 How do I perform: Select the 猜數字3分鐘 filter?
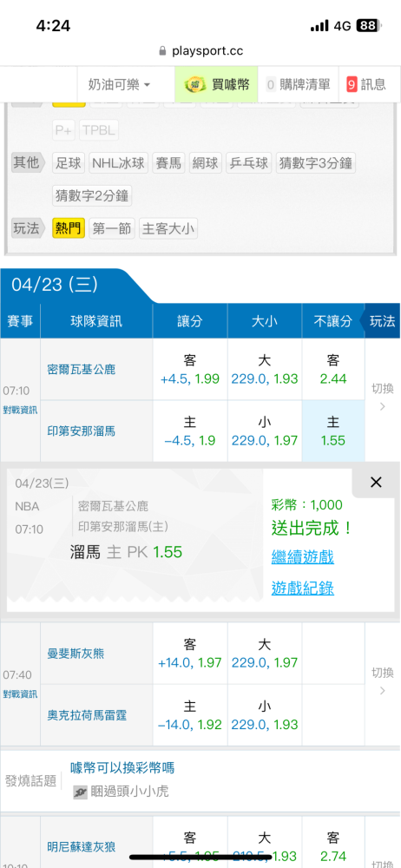pos(315,163)
